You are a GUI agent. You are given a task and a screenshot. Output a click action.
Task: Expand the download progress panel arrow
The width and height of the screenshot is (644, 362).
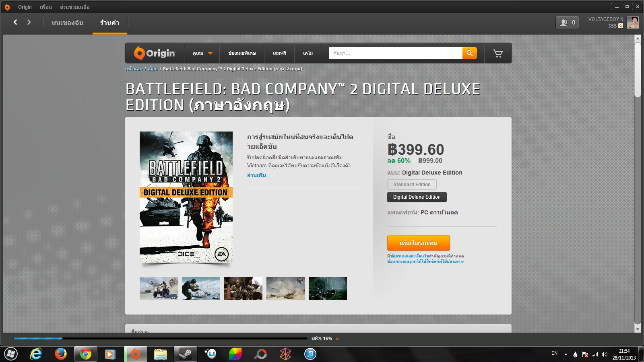click(x=337, y=339)
